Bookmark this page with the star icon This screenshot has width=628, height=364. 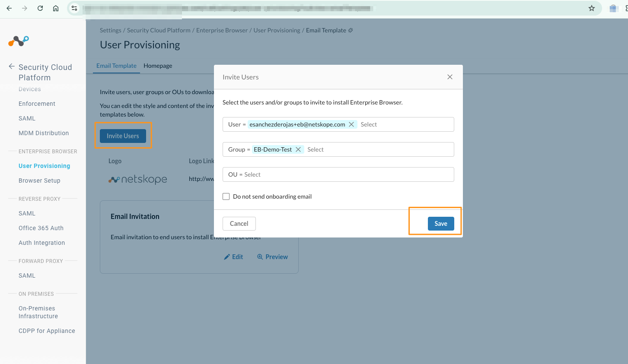point(592,8)
